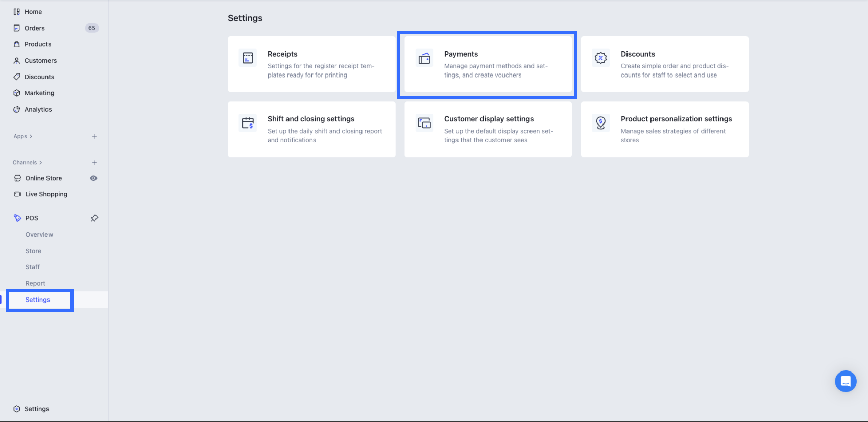The height and width of the screenshot is (422, 868).
Task: Open the Receipts settings card title
Action: (x=282, y=54)
